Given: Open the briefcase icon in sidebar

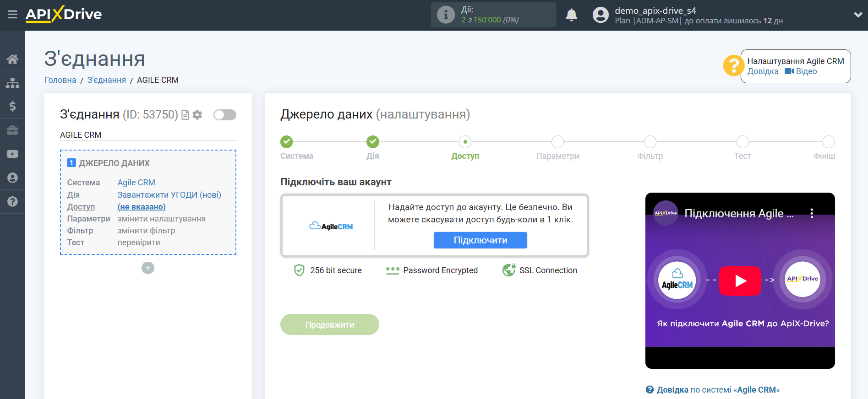Looking at the screenshot, I should click(12, 130).
